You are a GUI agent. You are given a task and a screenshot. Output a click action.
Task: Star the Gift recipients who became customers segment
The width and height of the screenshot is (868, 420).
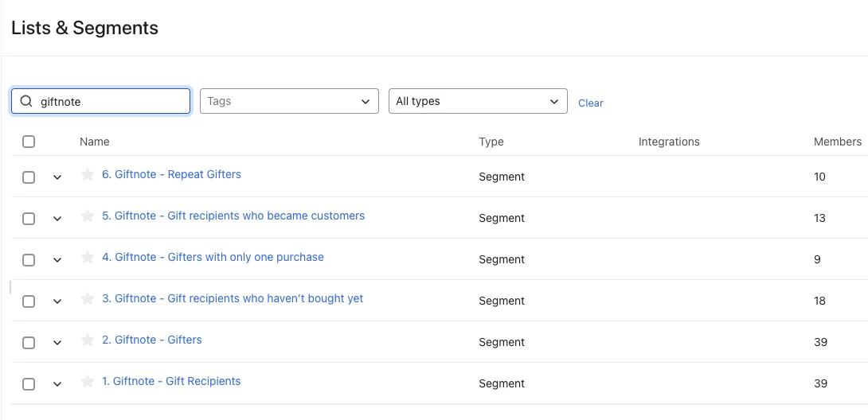click(x=87, y=216)
